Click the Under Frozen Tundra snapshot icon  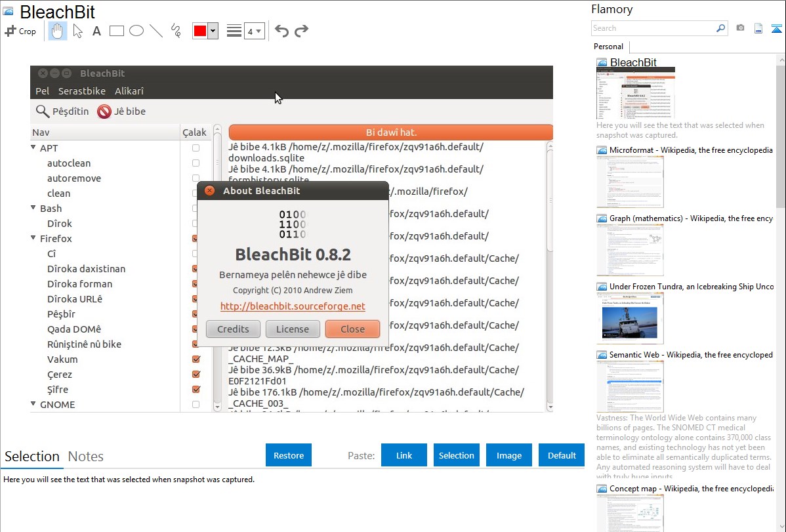click(602, 287)
